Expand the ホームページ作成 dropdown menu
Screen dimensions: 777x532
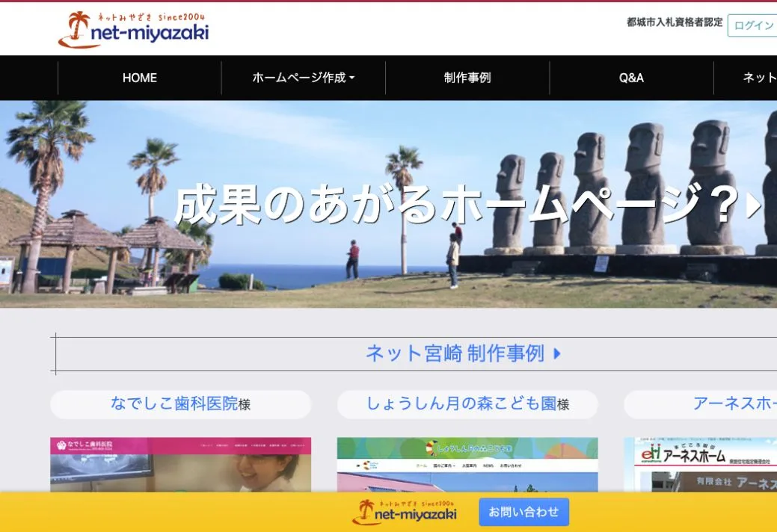(x=304, y=78)
